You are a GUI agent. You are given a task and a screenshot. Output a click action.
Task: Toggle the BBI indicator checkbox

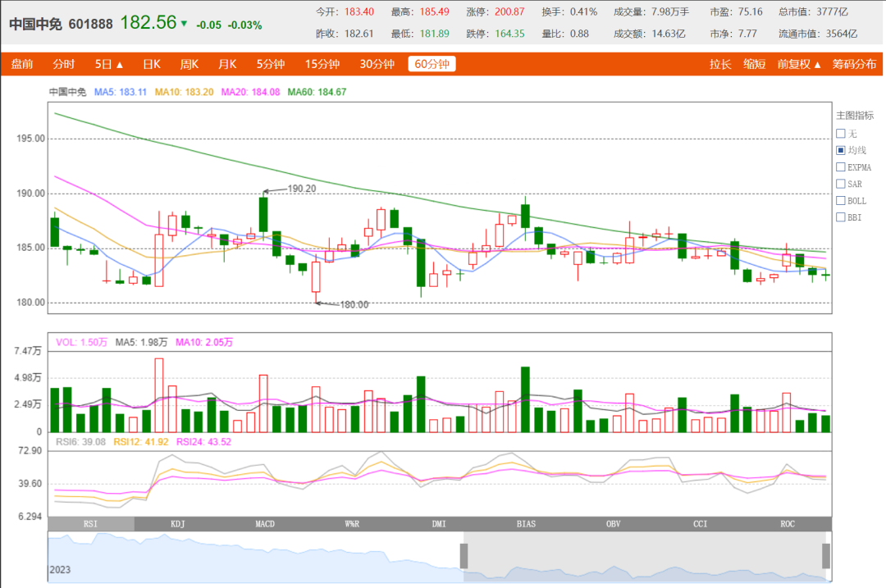[841, 217]
